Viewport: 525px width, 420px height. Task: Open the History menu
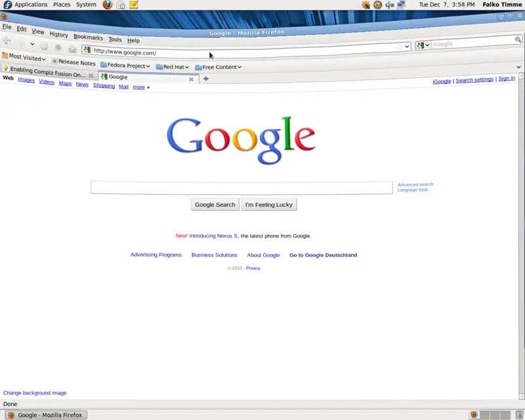click(x=58, y=34)
